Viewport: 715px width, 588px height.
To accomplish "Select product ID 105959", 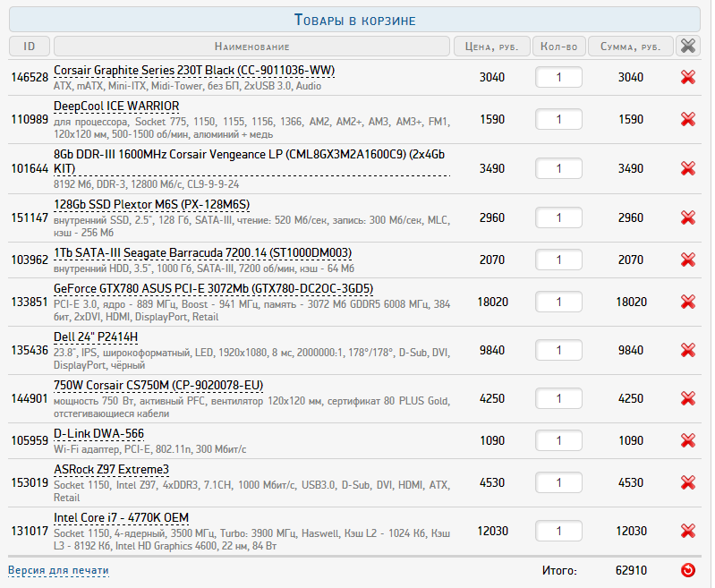I will pyautogui.click(x=30, y=440).
